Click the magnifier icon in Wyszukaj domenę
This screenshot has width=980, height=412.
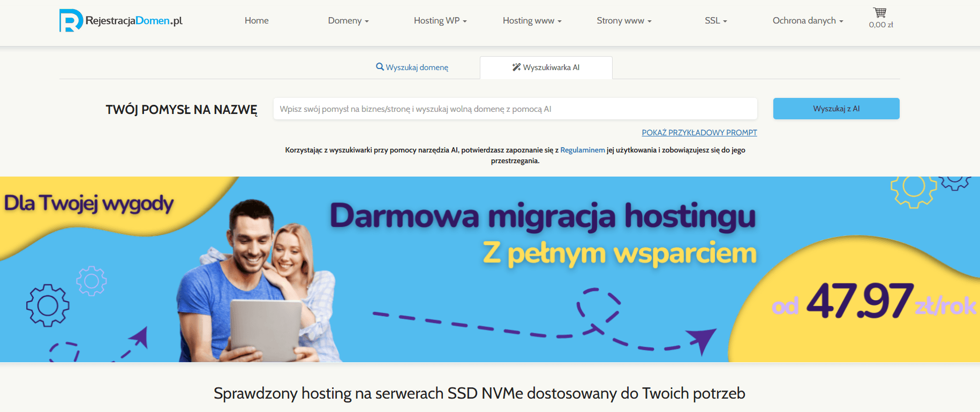(x=380, y=67)
